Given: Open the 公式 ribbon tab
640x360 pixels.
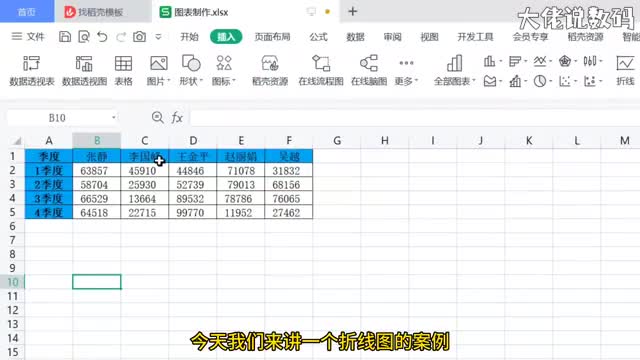Looking at the screenshot, I should click(318, 37).
